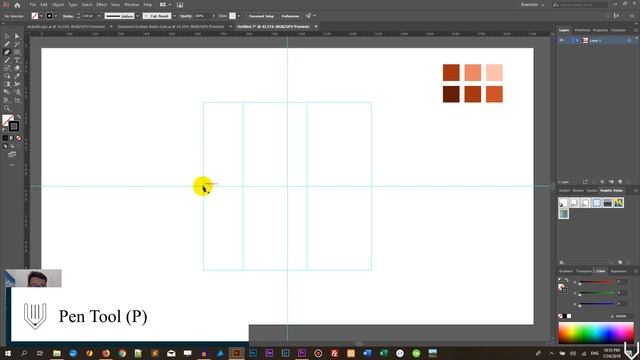Open the stroke weight dropdown

tap(99, 16)
